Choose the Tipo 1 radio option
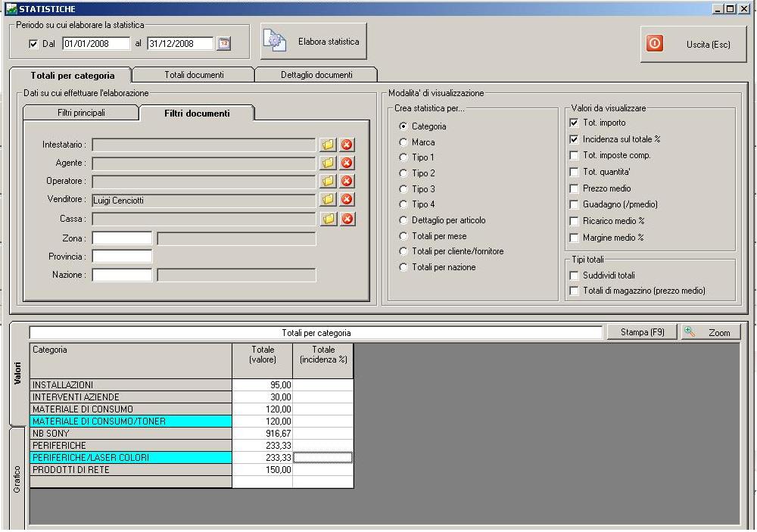This screenshot has height=532, width=757. click(403, 157)
